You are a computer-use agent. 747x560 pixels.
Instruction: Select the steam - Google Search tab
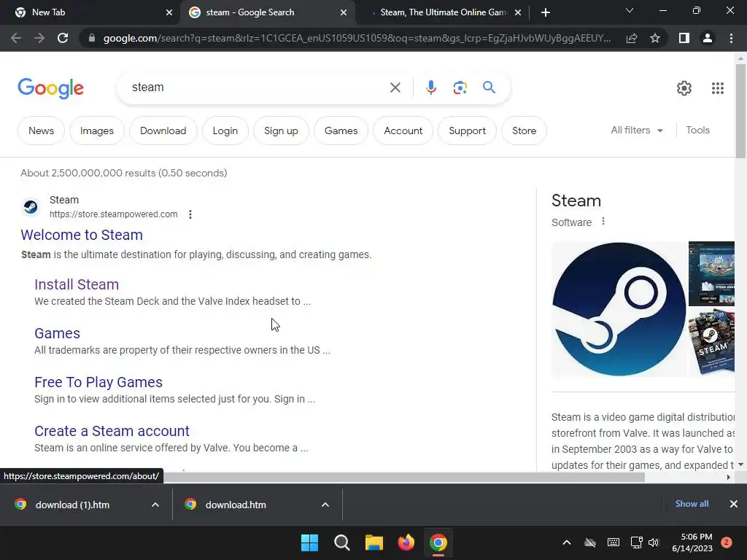[268, 12]
